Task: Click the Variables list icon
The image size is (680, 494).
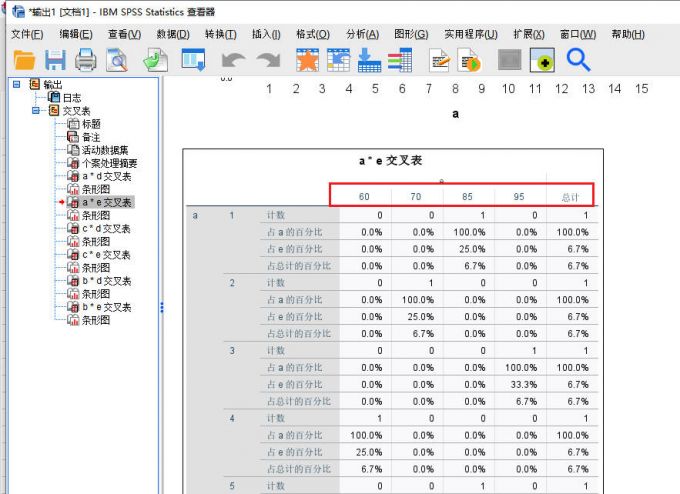Action: coord(400,60)
